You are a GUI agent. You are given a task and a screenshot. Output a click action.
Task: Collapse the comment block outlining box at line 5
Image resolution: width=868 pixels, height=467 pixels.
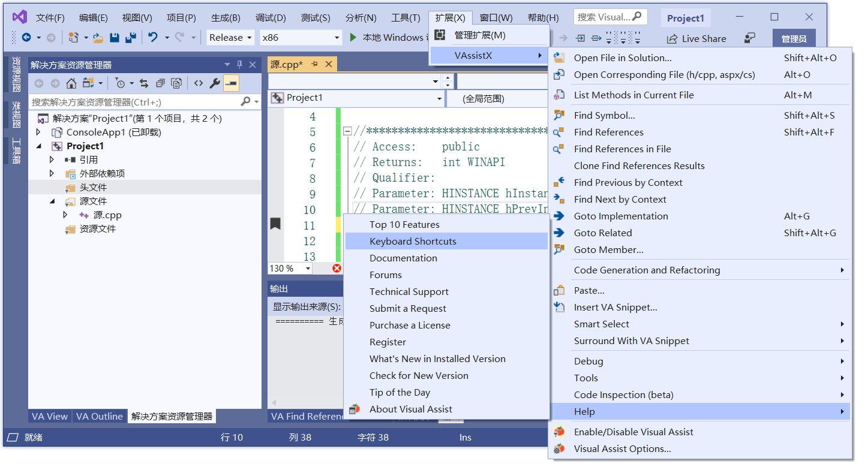(x=347, y=131)
